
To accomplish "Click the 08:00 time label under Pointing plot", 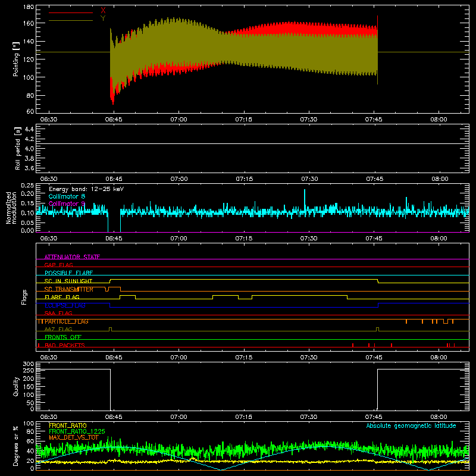I will (x=439, y=120).
